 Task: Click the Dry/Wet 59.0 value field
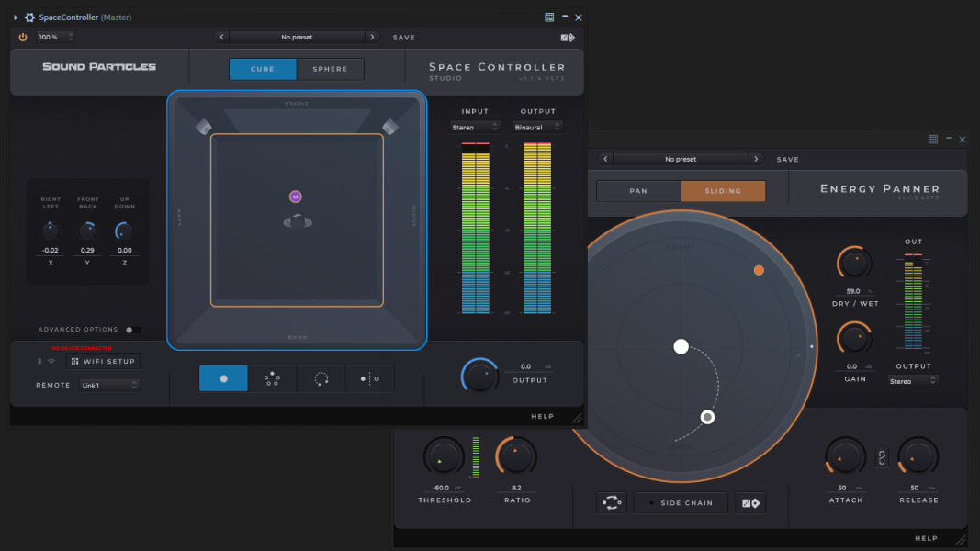(854, 292)
